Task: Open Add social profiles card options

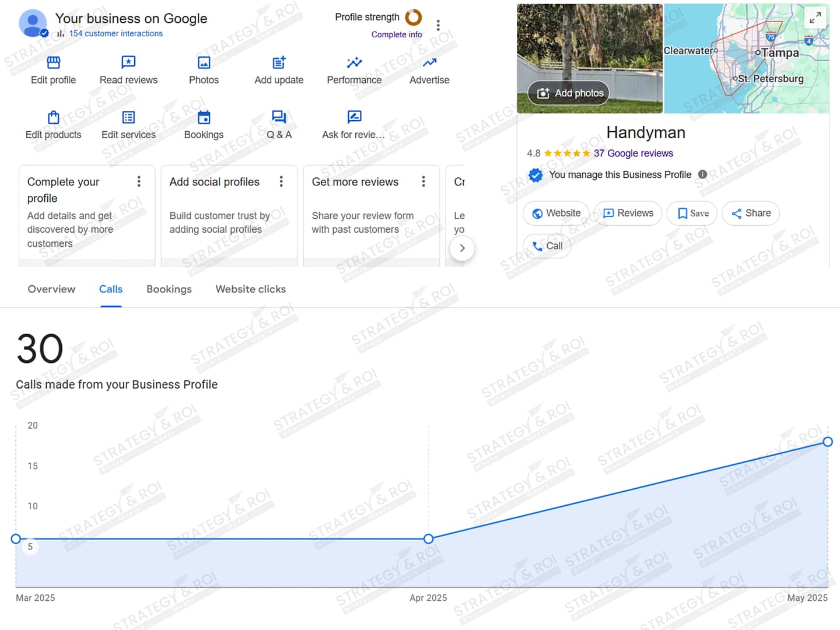Action: 281,181
